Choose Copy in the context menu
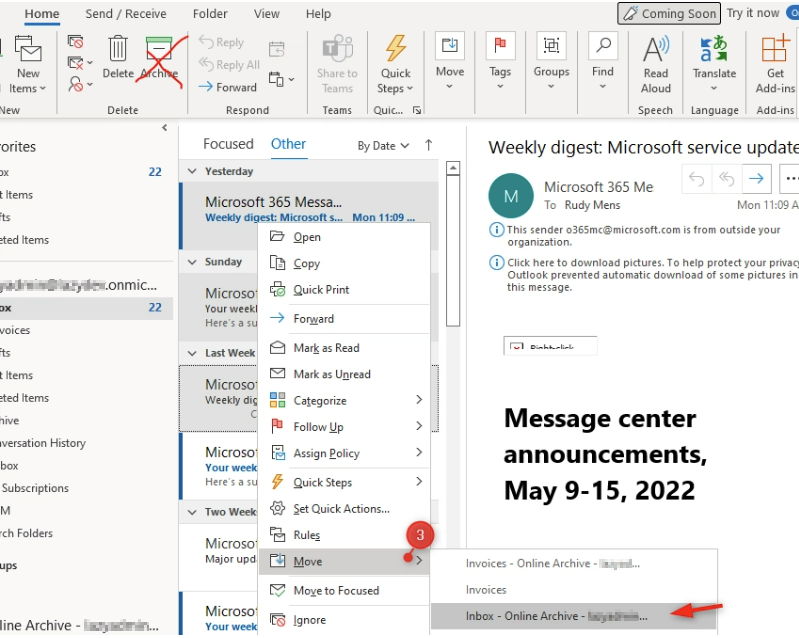Image resolution: width=799 pixels, height=638 pixels. pos(344,263)
